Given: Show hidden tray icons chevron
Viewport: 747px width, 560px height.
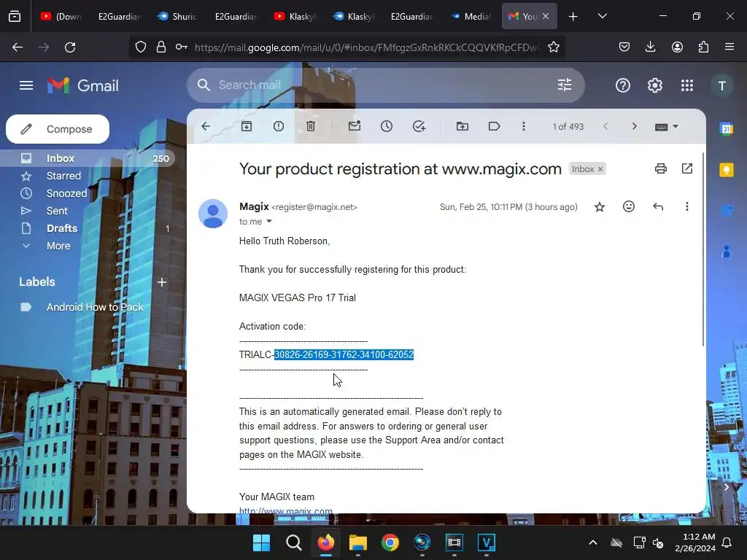Looking at the screenshot, I should tap(592, 542).
